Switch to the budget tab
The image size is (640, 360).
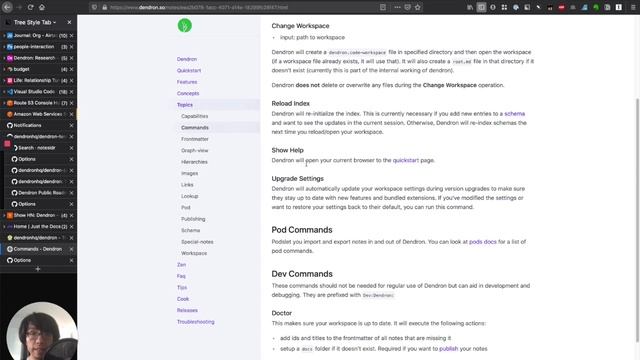(x=38, y=69)
